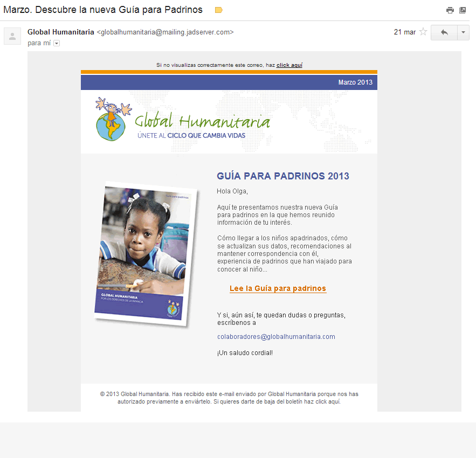
Task: Click the unsubscribe 'click aquí' footer link
Action: tap(328, 401)
